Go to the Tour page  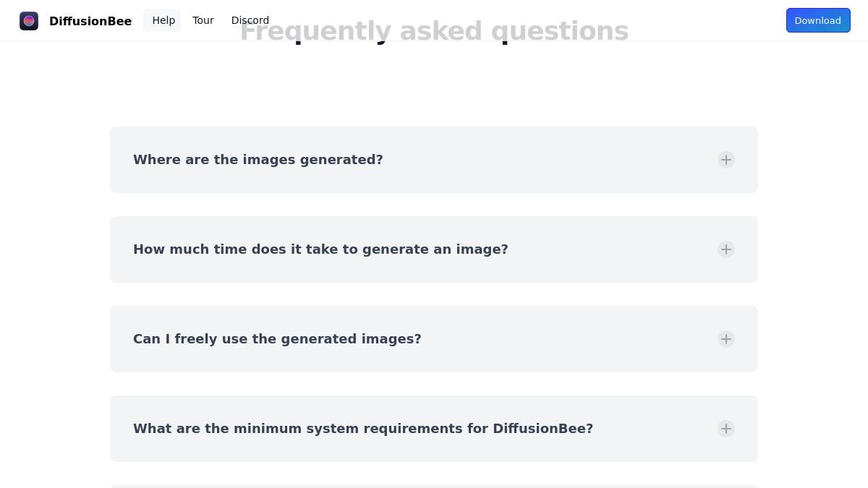click(x=203, y=20)
